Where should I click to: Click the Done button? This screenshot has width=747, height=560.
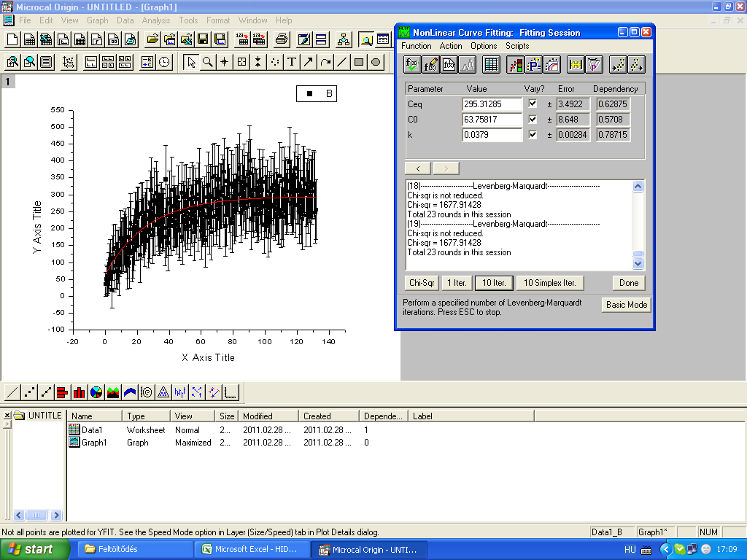point(629,283)
